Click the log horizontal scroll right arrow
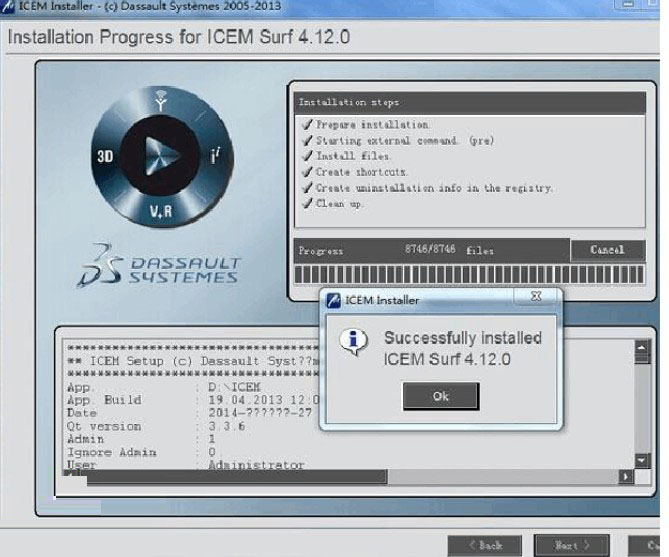 click(626, 476)
